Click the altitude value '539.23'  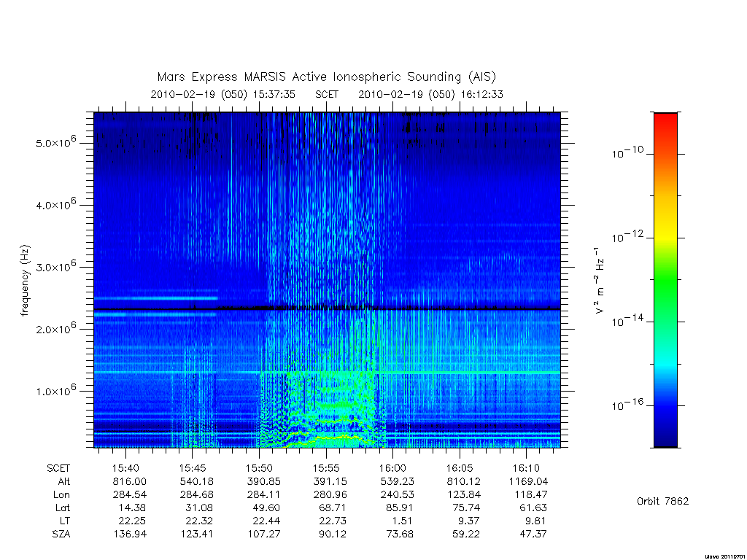click(x=397, y=482)
